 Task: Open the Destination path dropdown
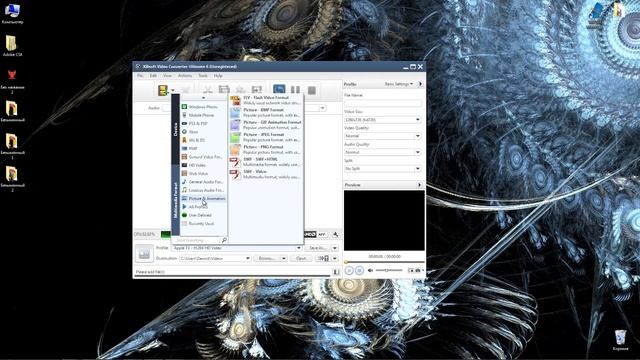click(247, 258)
